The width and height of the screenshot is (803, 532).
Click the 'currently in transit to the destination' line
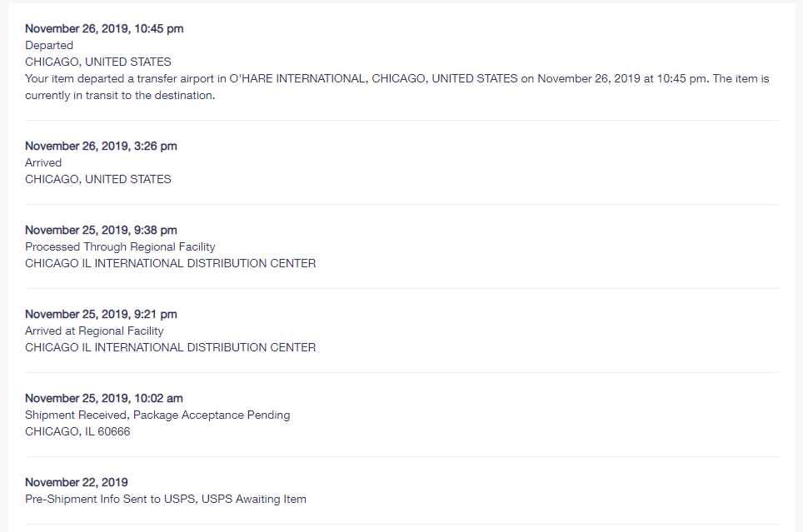[x=120, y=95]
